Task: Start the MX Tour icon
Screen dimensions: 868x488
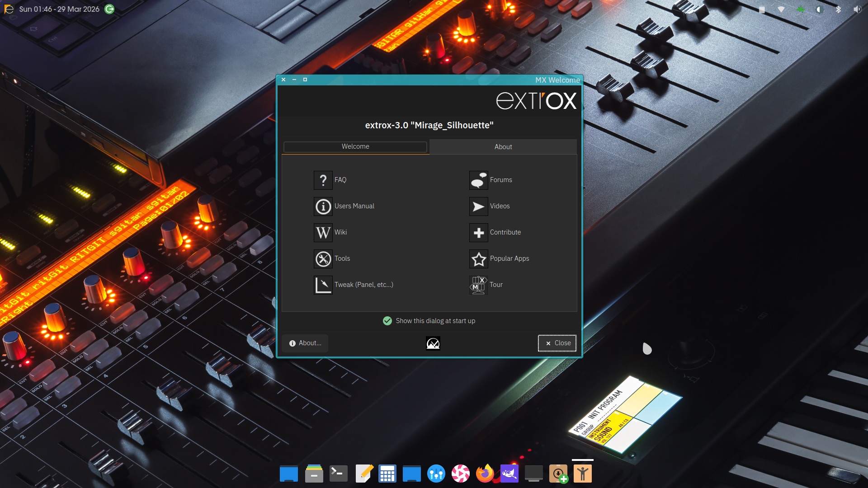Action: coord(478,285)
